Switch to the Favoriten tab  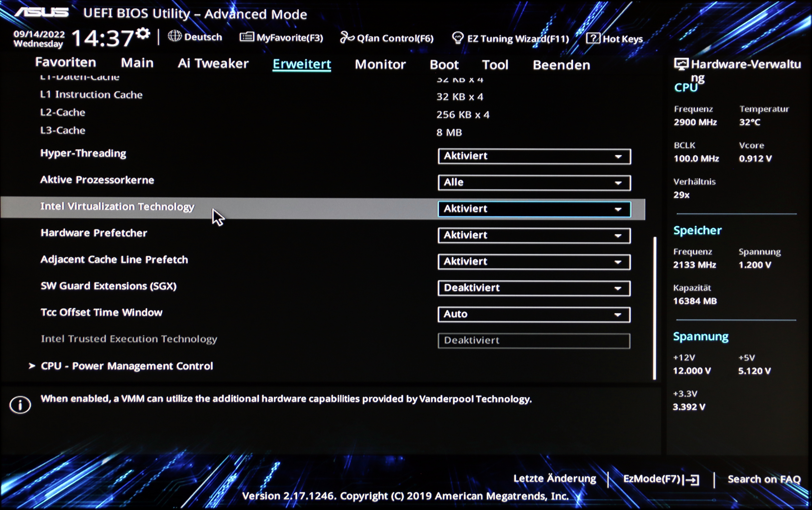click(66, 63)
